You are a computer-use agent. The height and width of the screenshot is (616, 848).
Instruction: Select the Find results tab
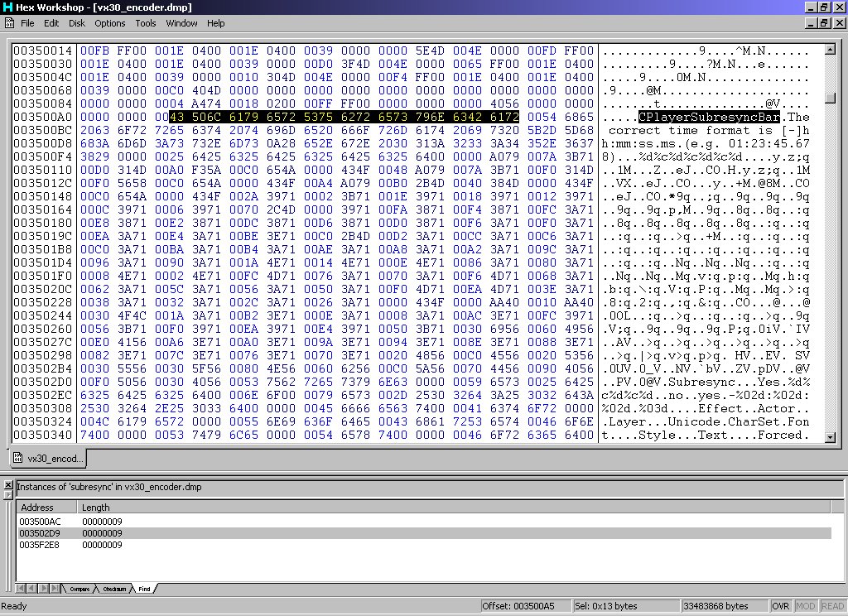(144, 589)
